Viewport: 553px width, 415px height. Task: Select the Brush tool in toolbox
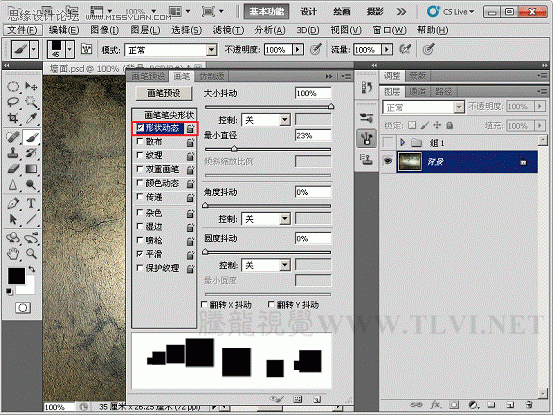click(x=31, y=137)
